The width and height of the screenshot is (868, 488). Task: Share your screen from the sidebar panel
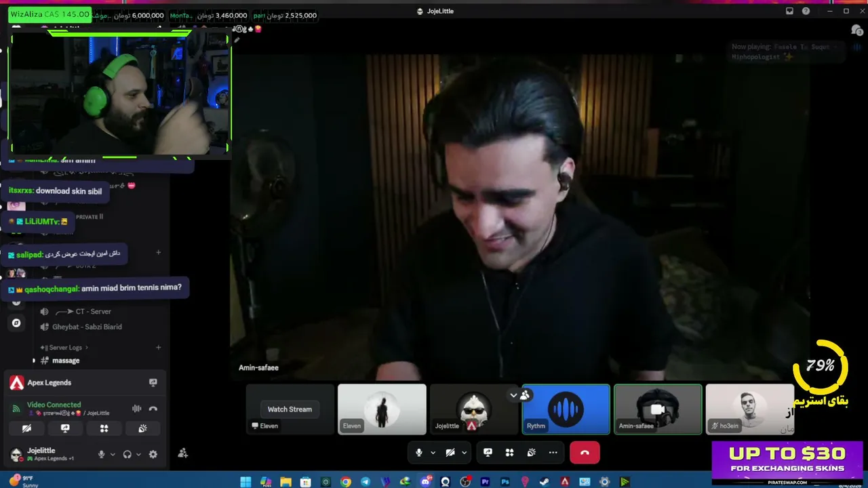point(65,428)
